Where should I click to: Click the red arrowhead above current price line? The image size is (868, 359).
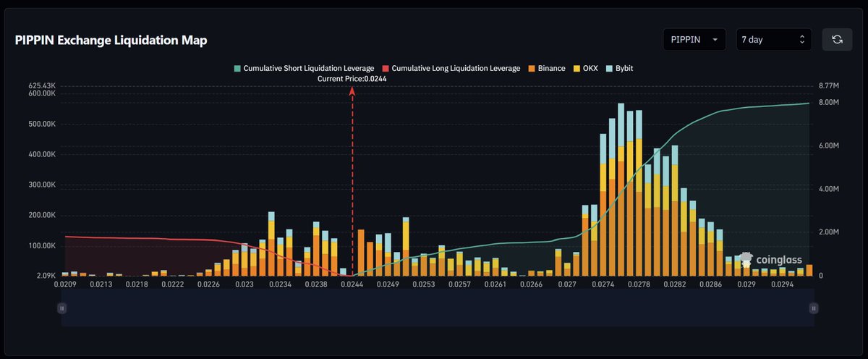tap(352, 91)
